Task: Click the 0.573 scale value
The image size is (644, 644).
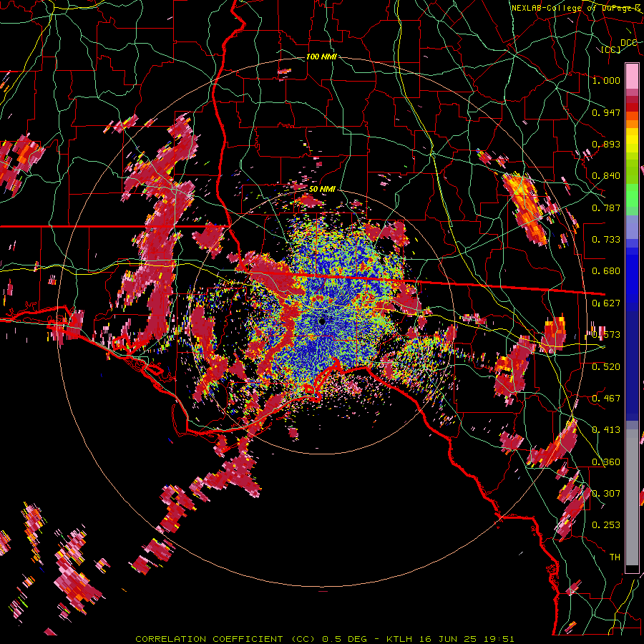Action: click(x=606, y=335)
